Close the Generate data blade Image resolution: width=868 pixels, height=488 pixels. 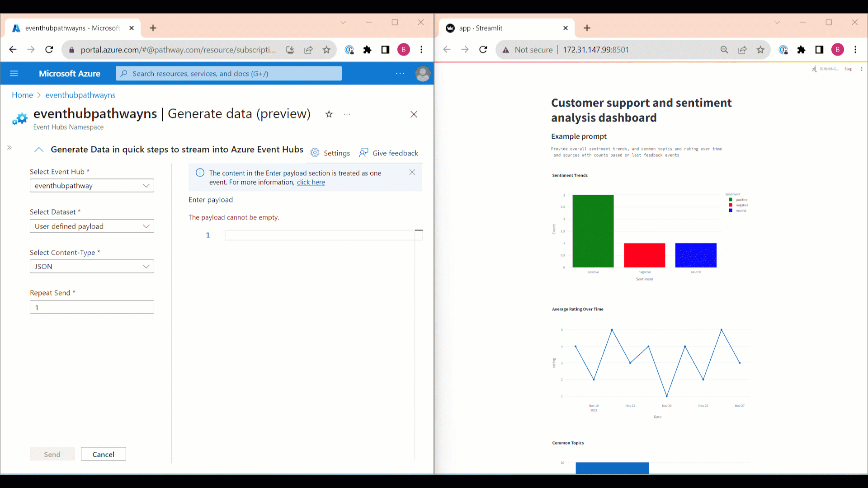coord(414,114)
